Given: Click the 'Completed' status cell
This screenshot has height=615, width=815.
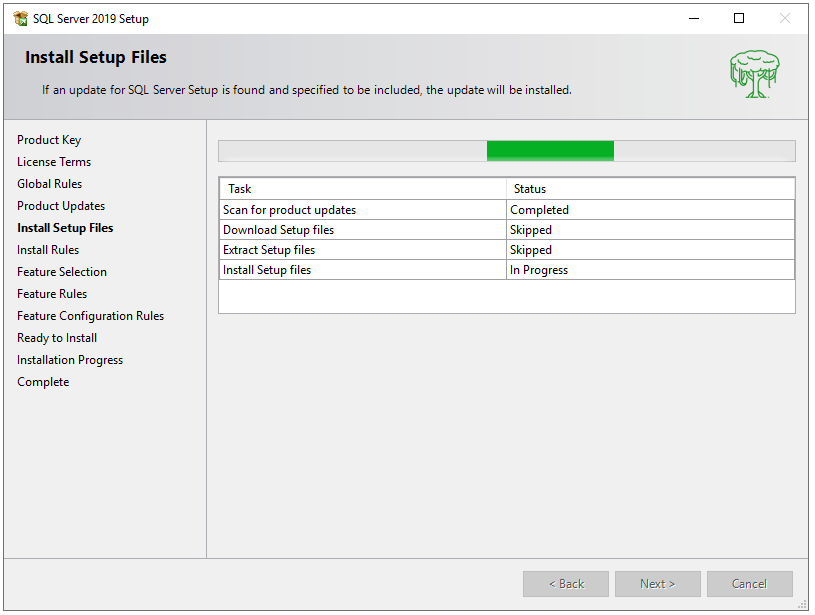Looking at the screenshot, I should point(651,210).
